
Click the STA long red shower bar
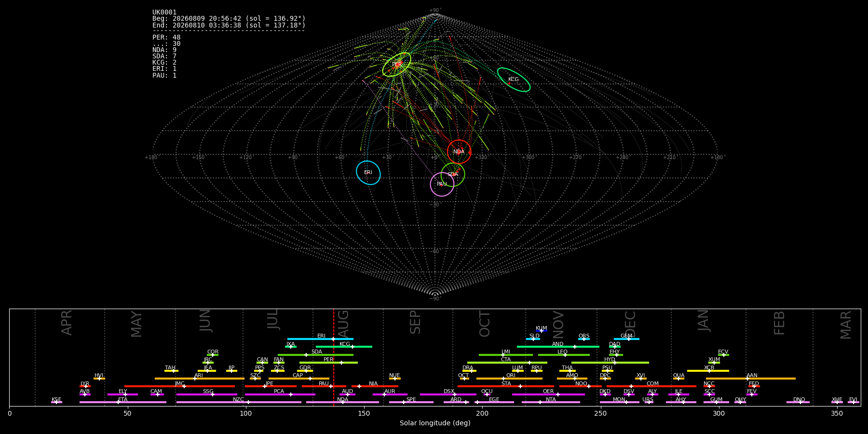506,386
